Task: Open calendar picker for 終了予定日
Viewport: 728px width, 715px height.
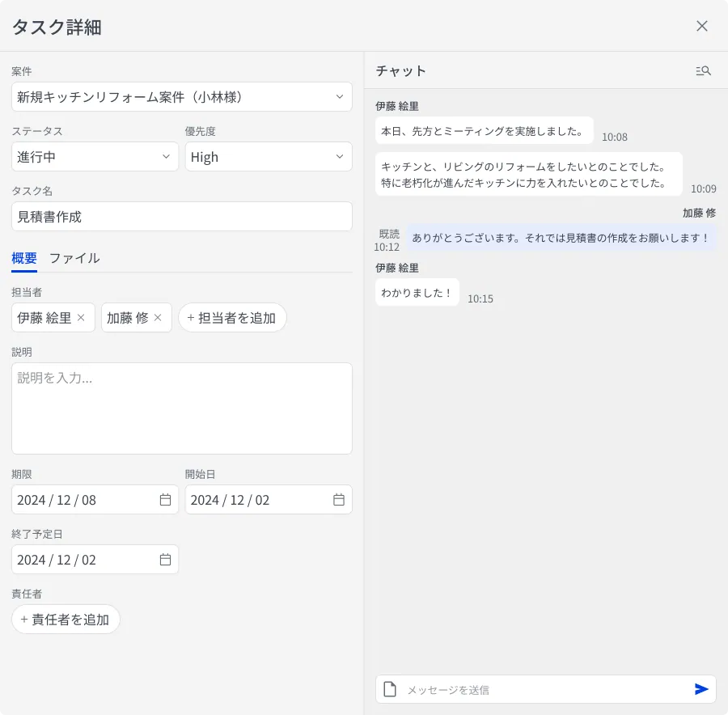Action: pos(165,560)
